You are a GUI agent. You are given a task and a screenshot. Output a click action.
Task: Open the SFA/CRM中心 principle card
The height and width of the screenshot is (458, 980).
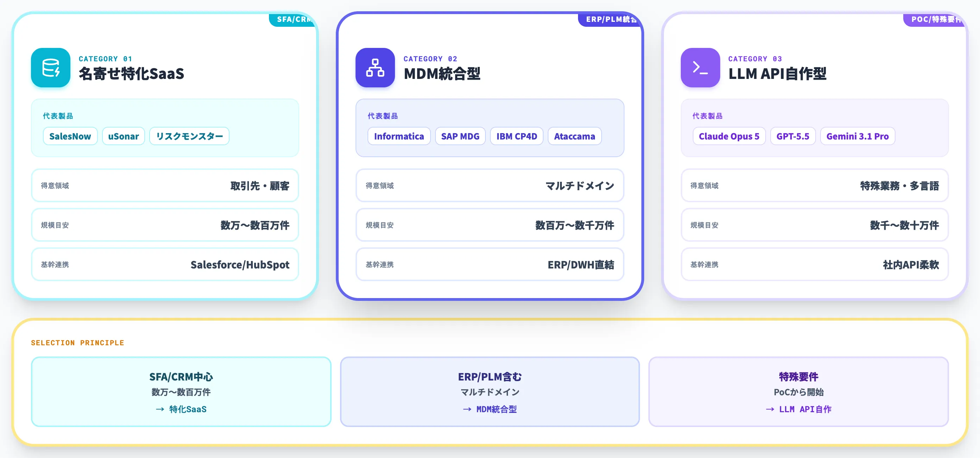tap(181, 392)
